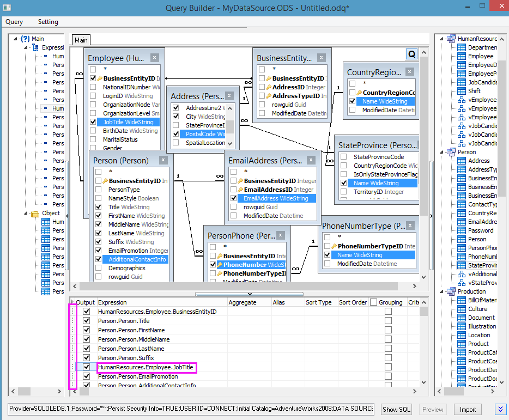509x420 pixels.
Task: Uncheck JobTitle in Employee table
Action: coord(93,122)
